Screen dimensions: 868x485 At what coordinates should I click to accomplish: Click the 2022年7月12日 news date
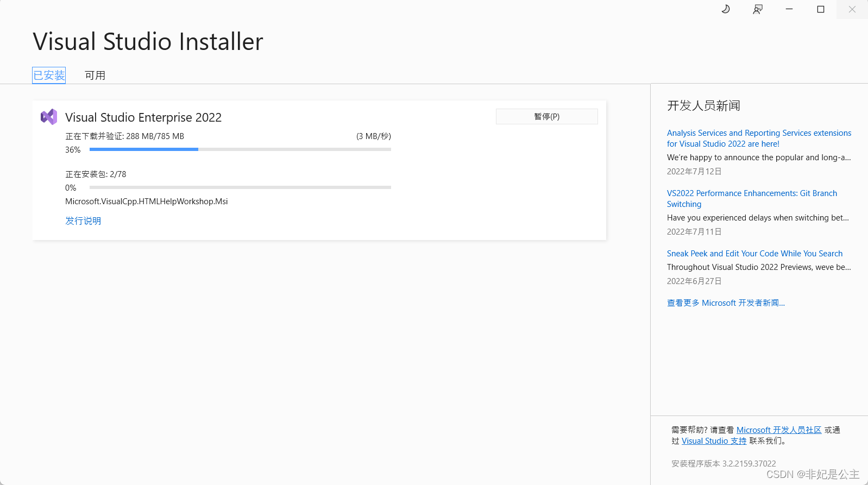[694, 171]
